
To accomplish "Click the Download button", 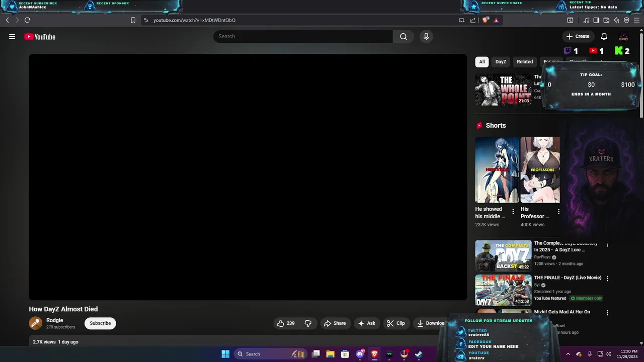I will point(430,323).
